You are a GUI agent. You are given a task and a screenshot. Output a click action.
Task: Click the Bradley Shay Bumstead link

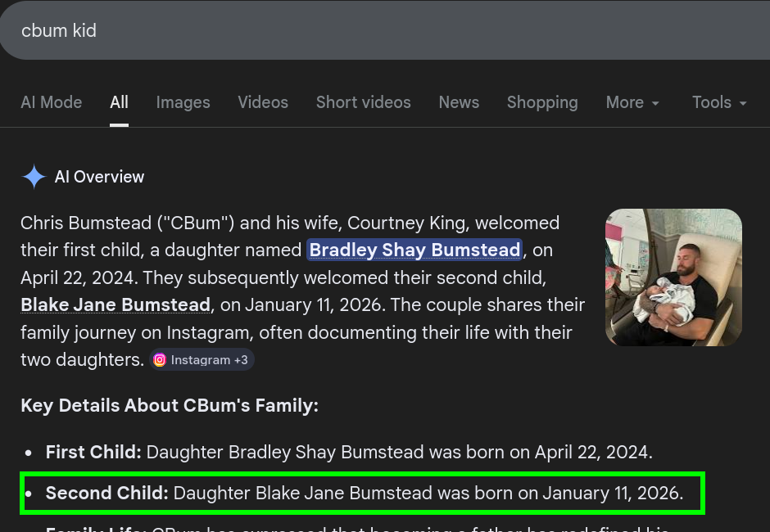[x=414, y=250]
